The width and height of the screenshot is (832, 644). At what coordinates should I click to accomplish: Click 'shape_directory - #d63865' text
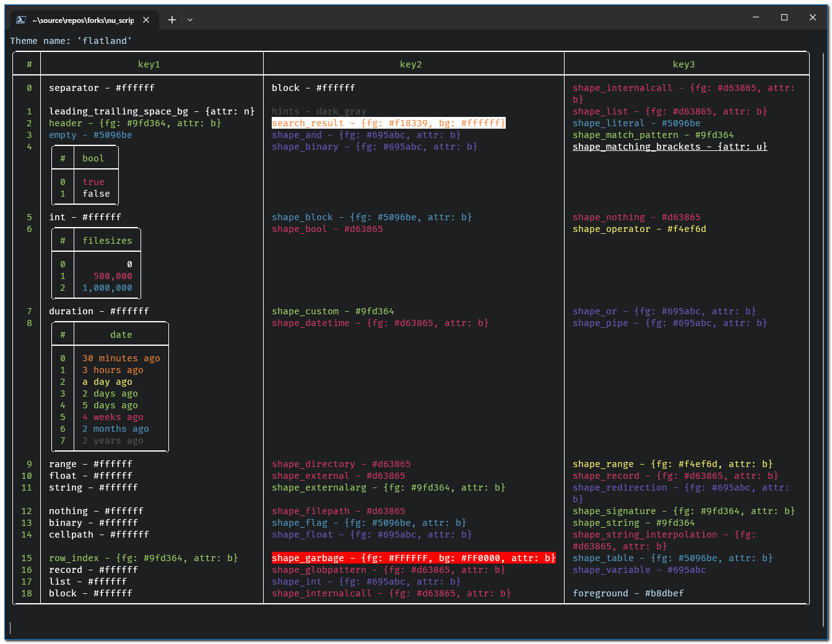pyautogui.click(x=342, y=464)
